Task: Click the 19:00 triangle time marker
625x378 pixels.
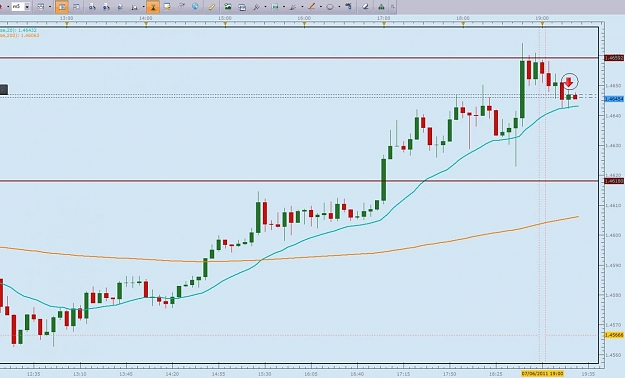Action: [x=542, y=25]
